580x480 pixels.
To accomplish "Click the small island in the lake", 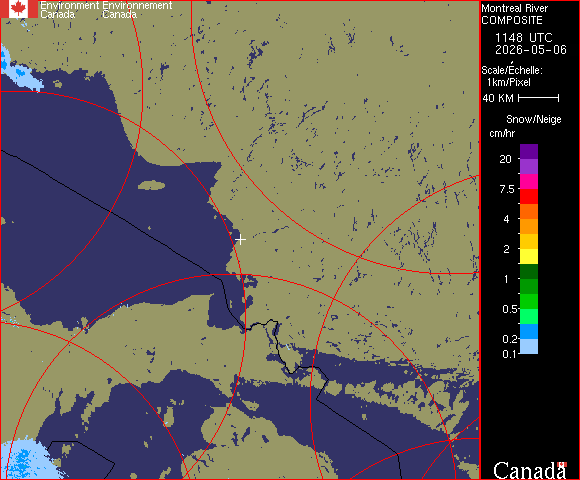I will click(x=152, y=185).
